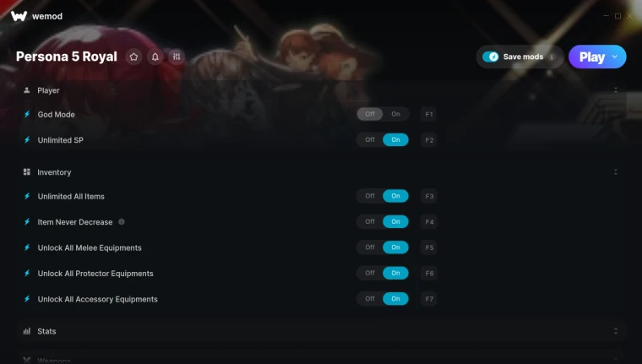Screen dimensions: 642x364
Task: Turn God Mode On
Action: [395, 114]
